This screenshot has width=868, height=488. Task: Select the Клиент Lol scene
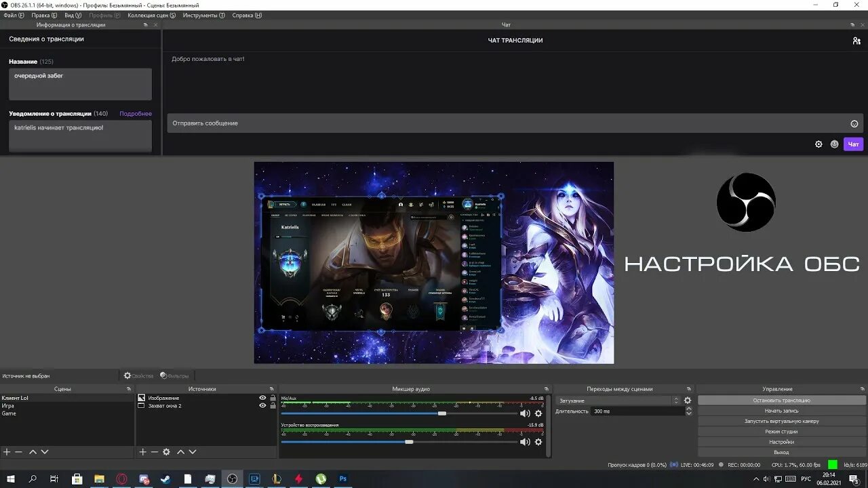[x=66, y=398]
